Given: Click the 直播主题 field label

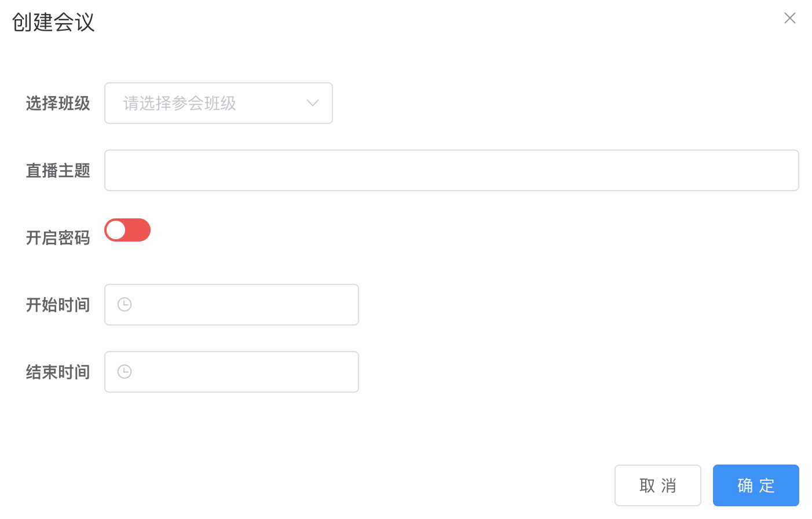Looking at the screenshot, I should (58, 171).
